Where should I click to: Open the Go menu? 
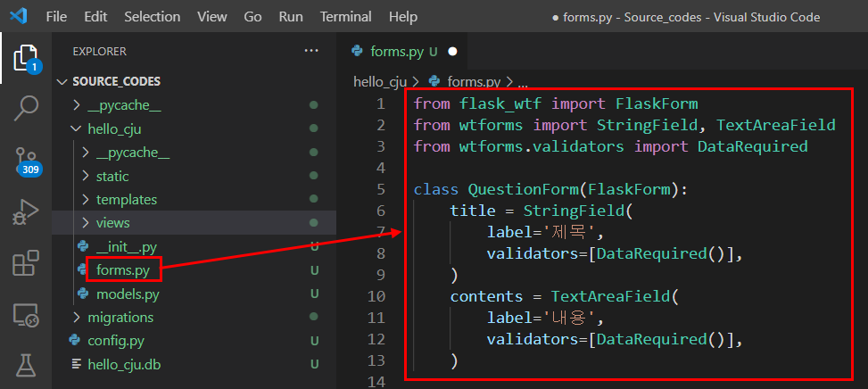[252, 17]
